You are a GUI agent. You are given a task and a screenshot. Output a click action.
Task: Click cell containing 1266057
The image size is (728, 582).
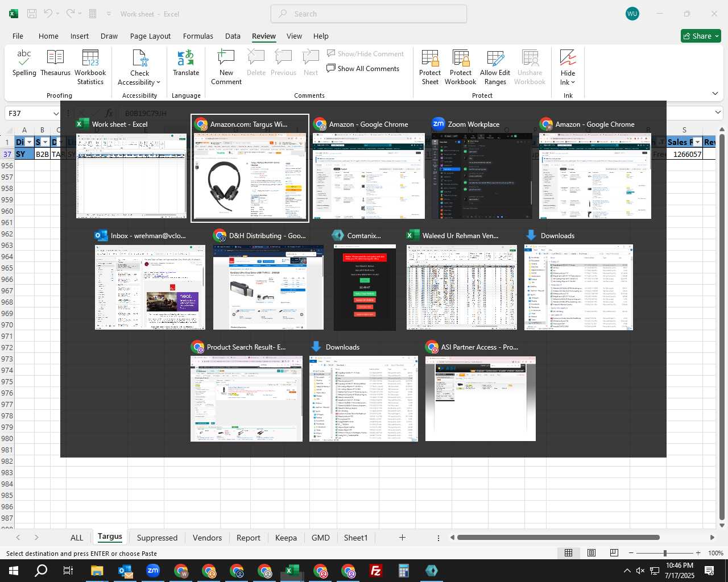[x=684, y=154]
